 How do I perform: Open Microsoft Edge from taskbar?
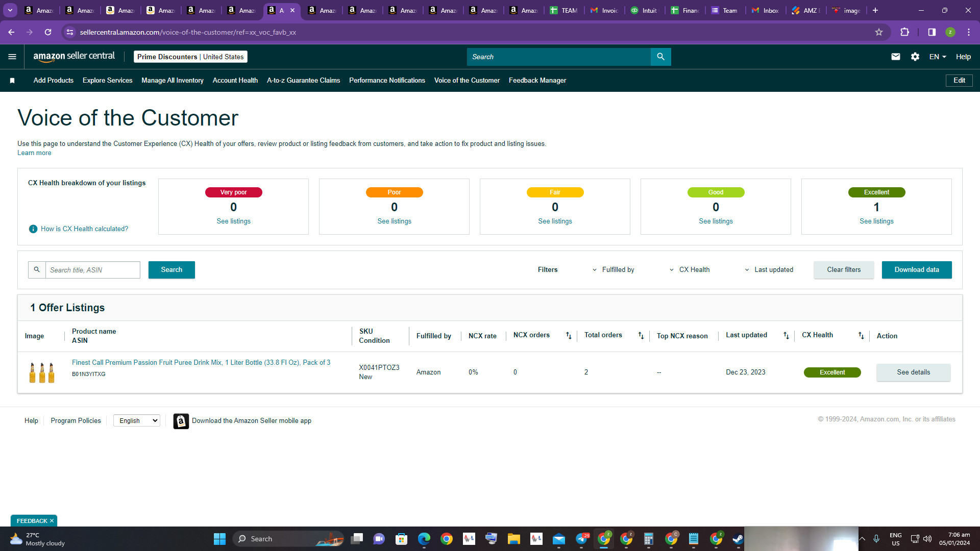(x=424, y=539)
